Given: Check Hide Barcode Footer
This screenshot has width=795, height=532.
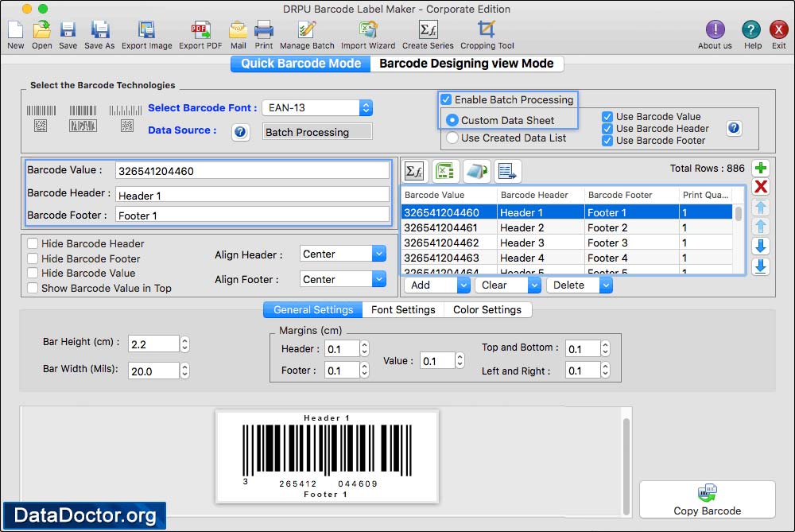Looking at the screenshot, I should pyautogui.click(x=33, y=258).
